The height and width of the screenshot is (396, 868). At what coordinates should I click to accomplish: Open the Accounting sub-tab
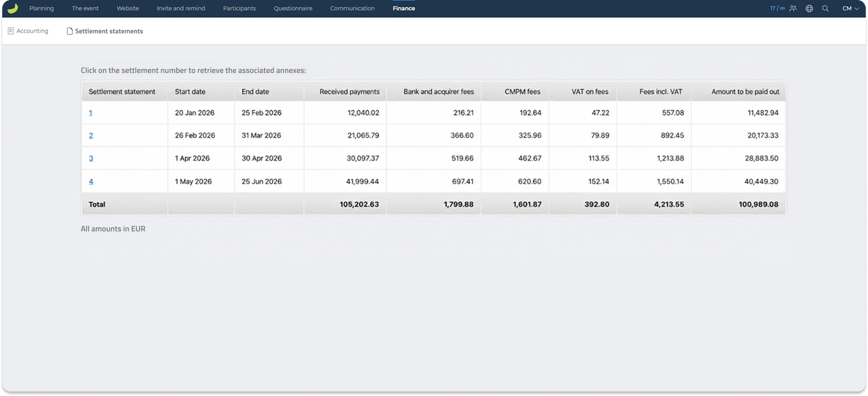[x=32, y=31]
